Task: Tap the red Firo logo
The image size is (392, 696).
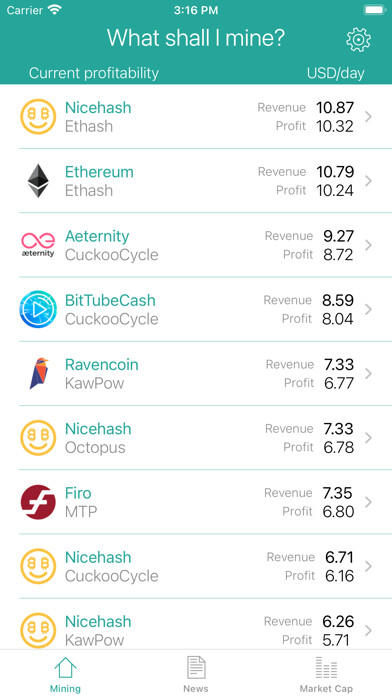Action: [x=38, y=502]
